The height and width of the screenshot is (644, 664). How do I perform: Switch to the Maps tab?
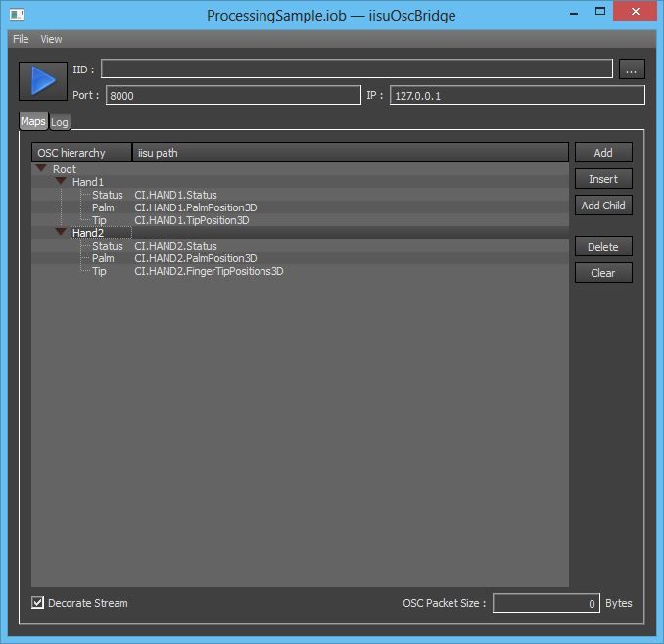[x=33, y=122]
